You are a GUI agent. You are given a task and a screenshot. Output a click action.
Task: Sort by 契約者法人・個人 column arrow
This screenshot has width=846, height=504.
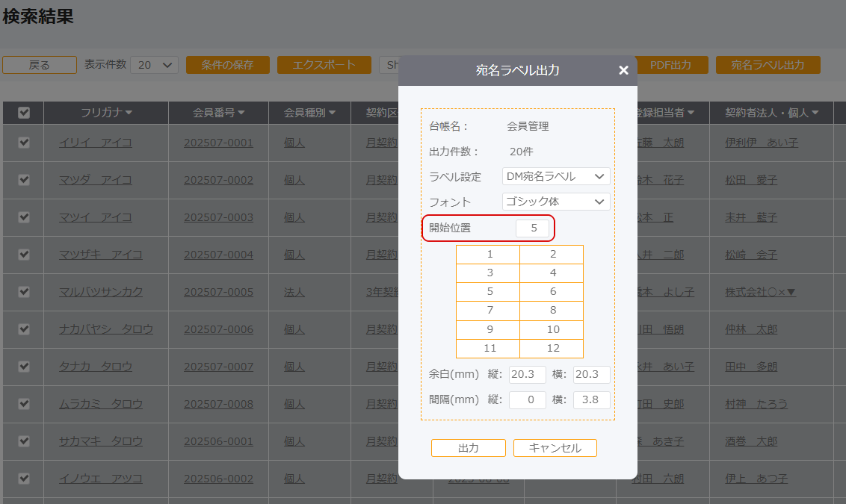815,113
